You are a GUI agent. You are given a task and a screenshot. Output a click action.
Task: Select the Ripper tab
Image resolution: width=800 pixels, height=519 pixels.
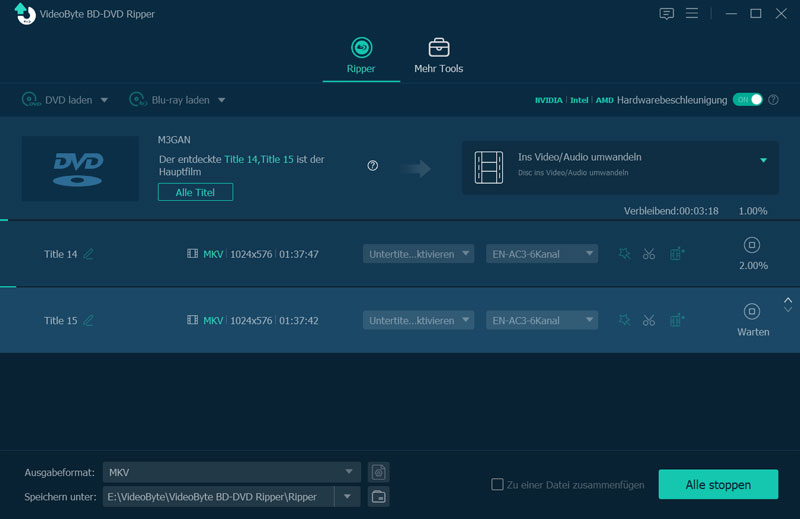coord(361,55)
